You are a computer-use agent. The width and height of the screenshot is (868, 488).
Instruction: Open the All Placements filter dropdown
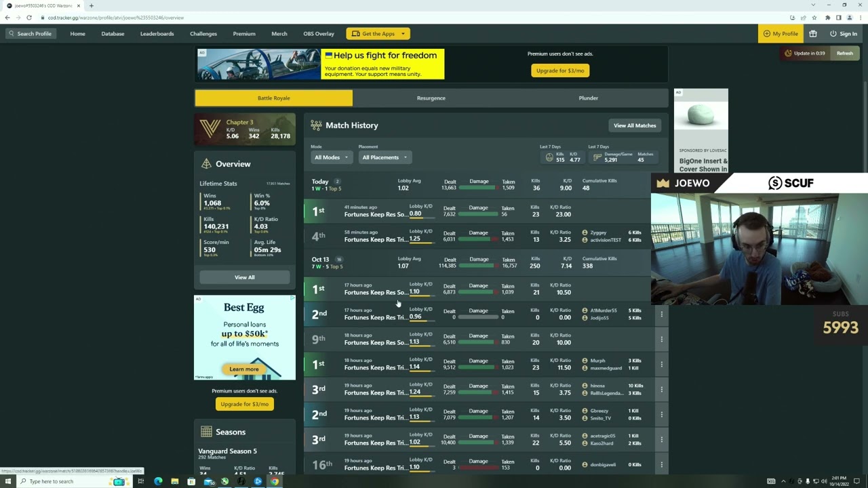[384, 157]
